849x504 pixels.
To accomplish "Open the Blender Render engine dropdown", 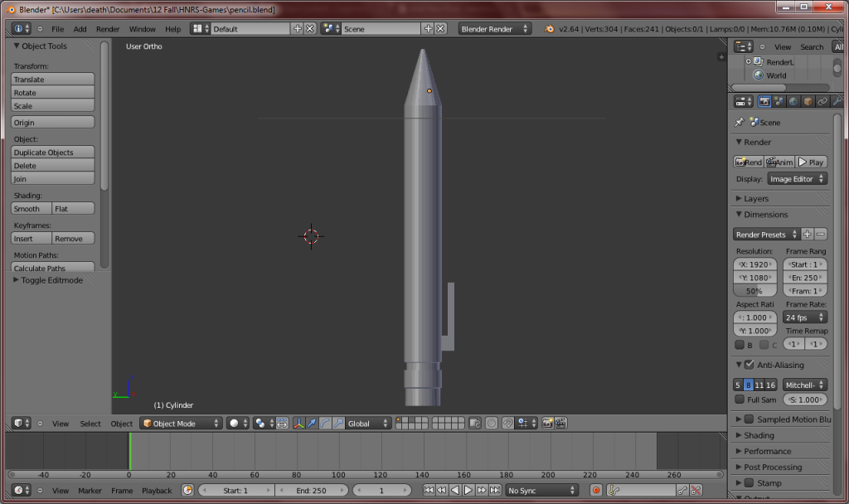I will pos(495,29).
